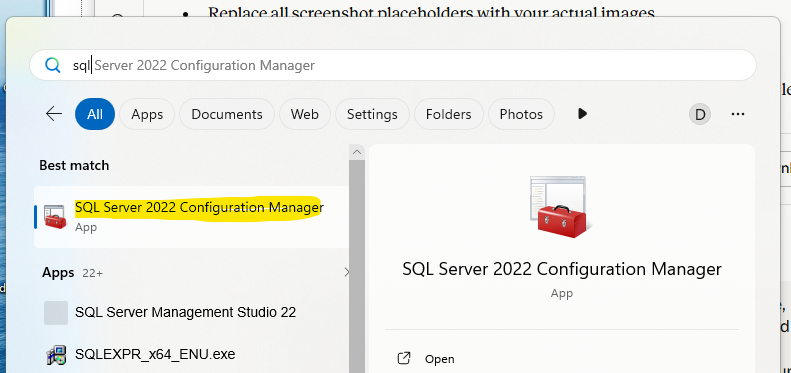Screen dimensions: 791x373
Task: Click inside the search text box
Action: [393, 65]
